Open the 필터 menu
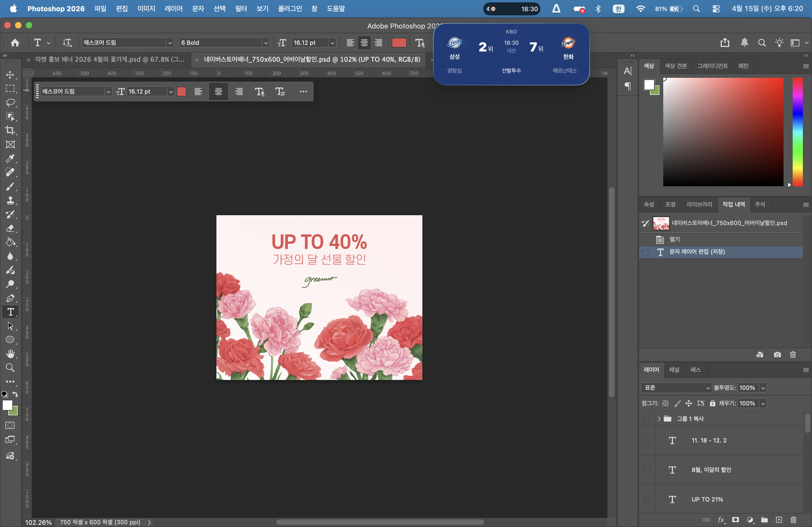This screenshot has width=812, height=527. (241, 9)
